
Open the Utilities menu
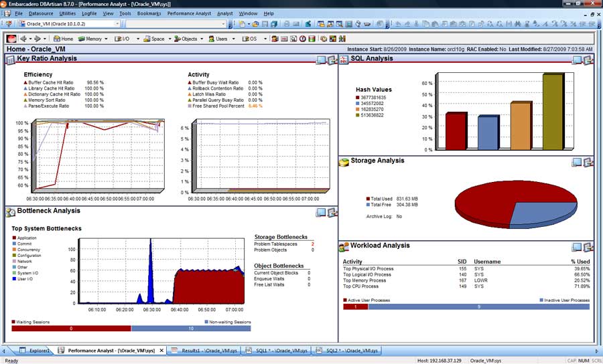point(67,13)
